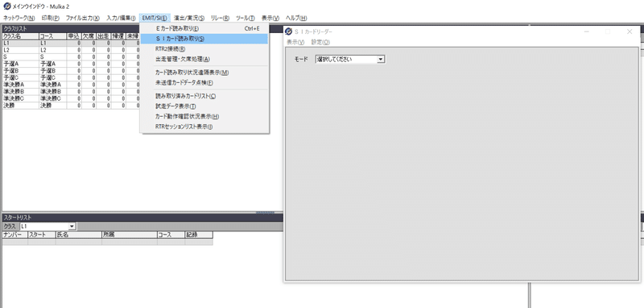644x308 pixels.
Task: Open 表示(V) menu in SIカードリーダー window
Action: click(295, 42)
